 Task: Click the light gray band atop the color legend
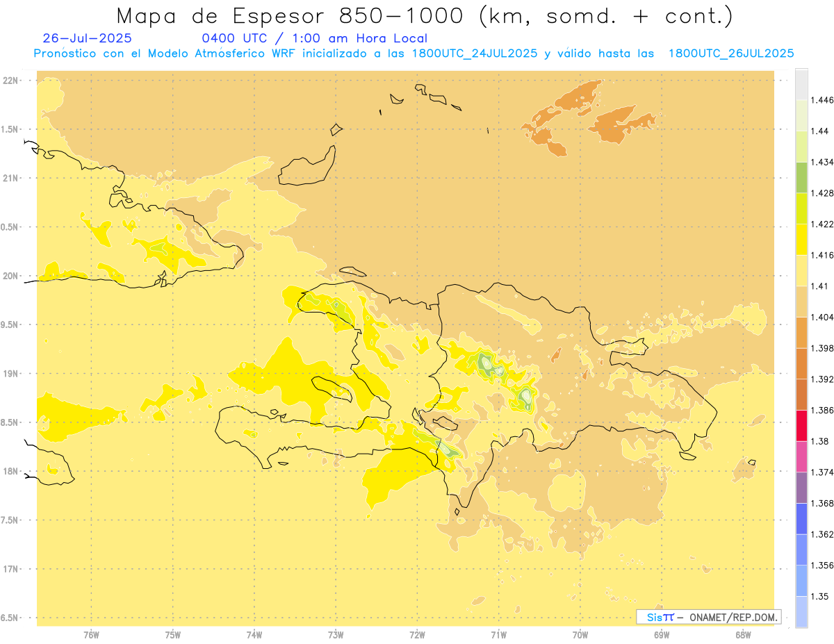(x=801, y=84)
